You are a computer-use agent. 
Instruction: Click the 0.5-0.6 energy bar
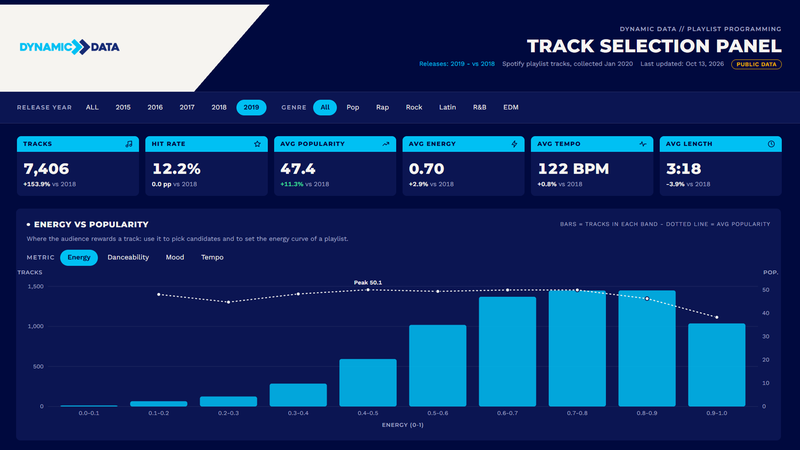pos(438,366)
